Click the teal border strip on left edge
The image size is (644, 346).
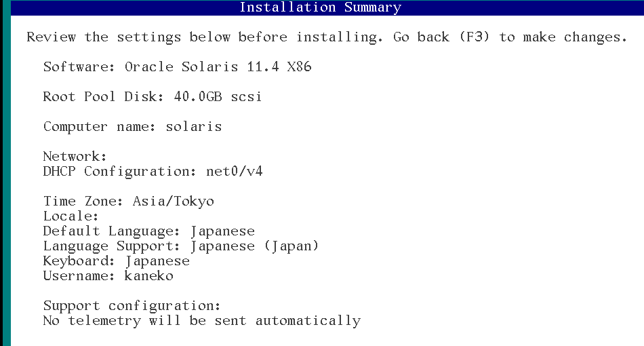click(5, 173)
